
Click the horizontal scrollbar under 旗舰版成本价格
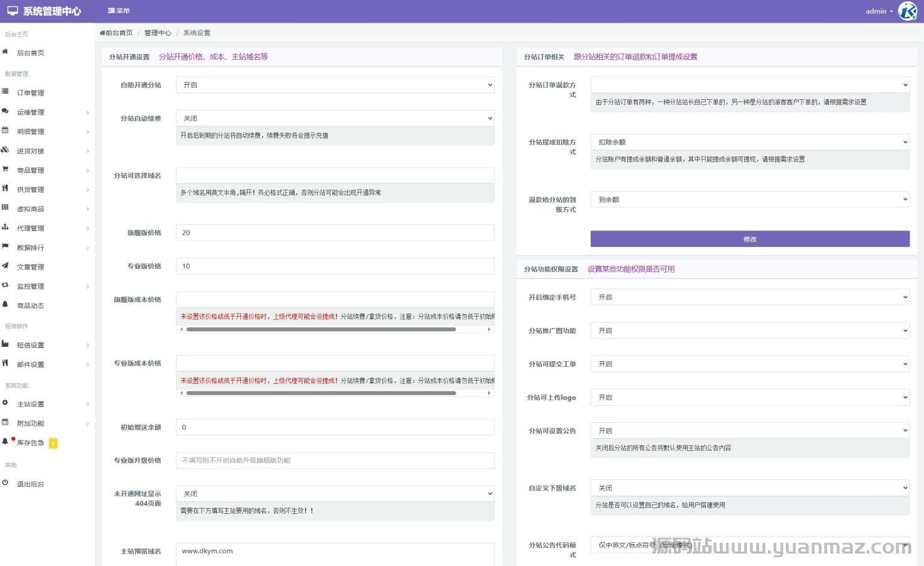click(321, 329)
